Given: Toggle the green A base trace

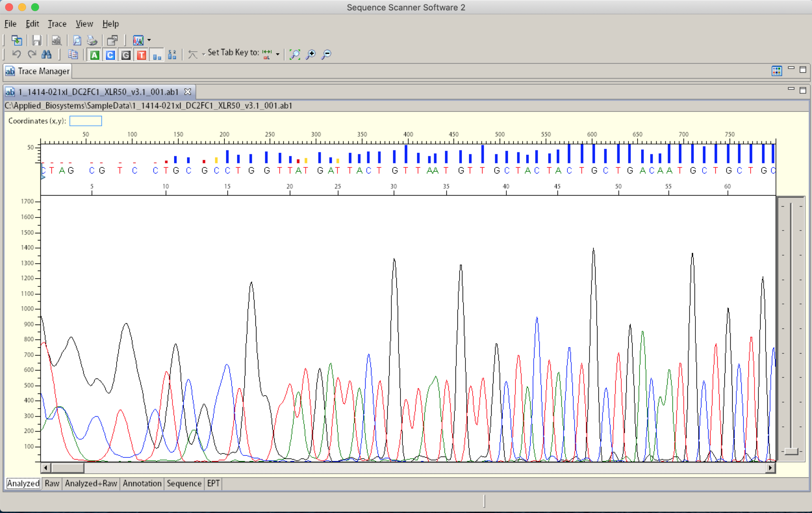Looking at the screenshot, I should click(94, 55).
